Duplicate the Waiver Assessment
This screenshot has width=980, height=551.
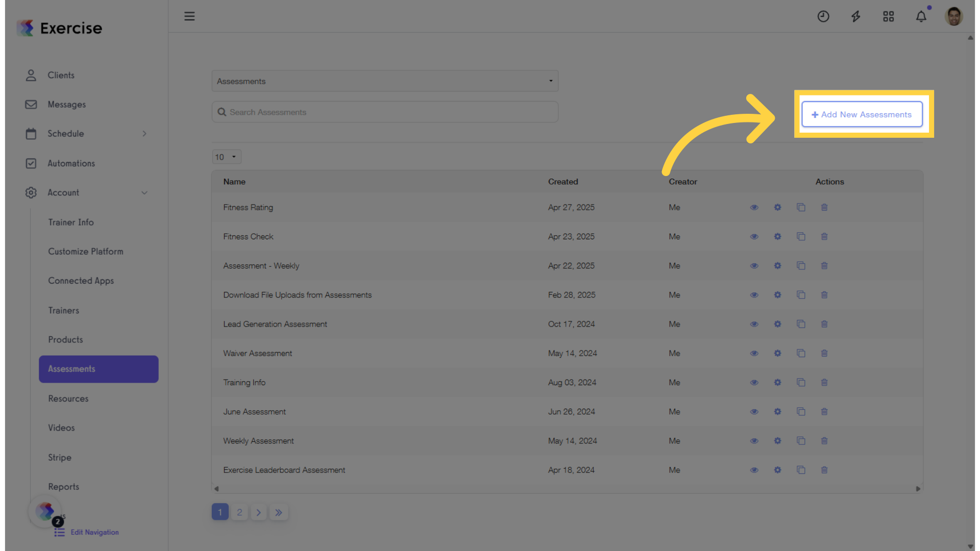click(x=801, y=353)
